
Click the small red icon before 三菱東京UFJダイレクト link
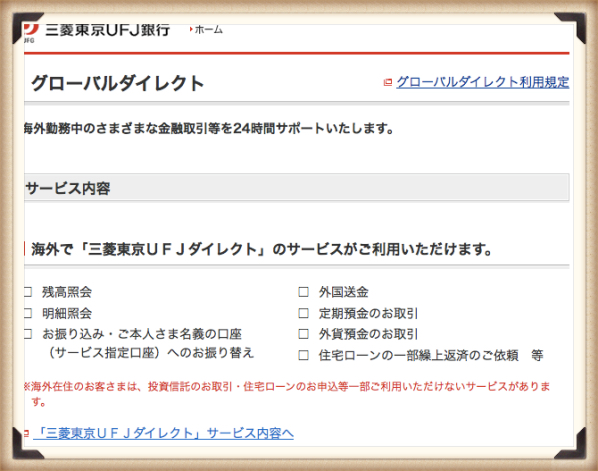(26, 433)
